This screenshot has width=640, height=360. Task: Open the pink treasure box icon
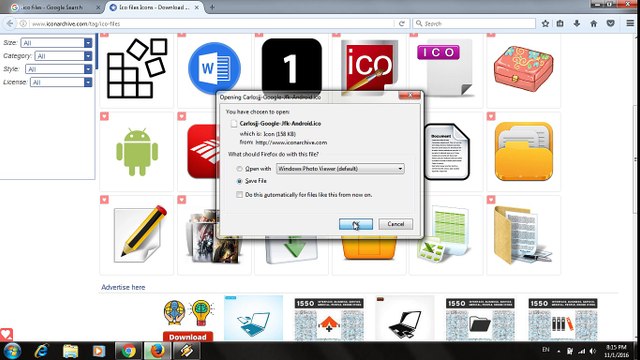pyautogui.click(x=524, y=69)
